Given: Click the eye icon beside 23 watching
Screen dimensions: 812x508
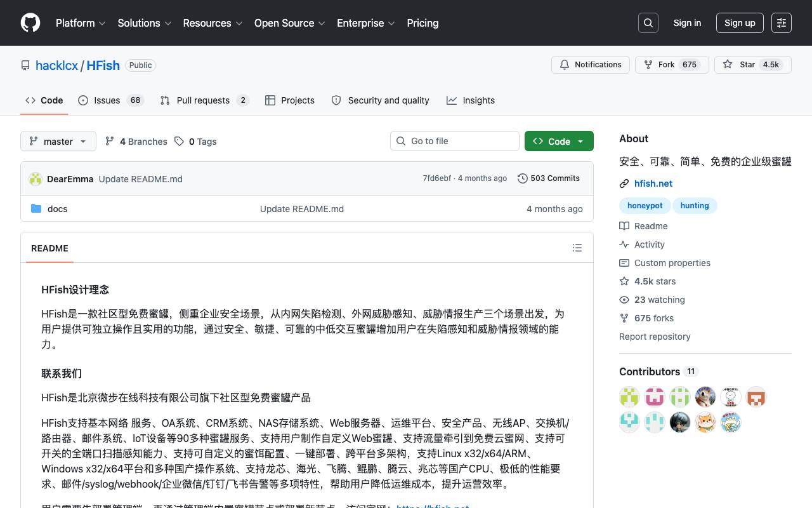Looking at the screenshot, I should tap(624, 300).
